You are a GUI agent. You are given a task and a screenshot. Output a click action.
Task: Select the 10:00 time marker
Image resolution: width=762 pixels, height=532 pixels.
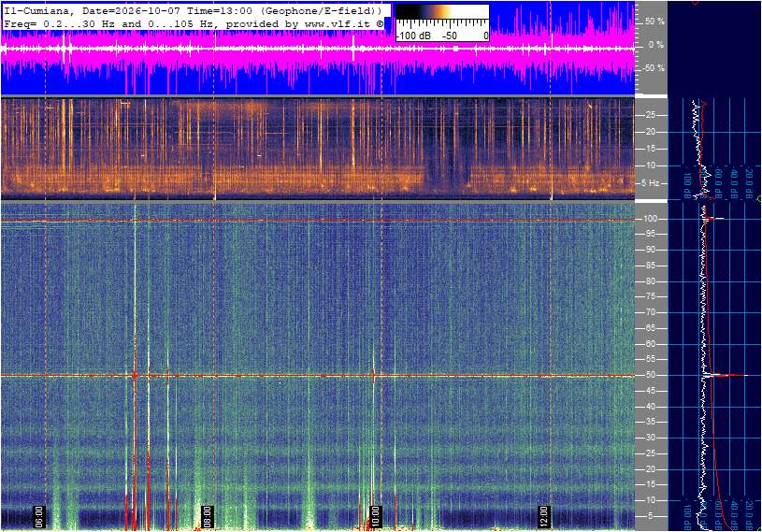375,516
